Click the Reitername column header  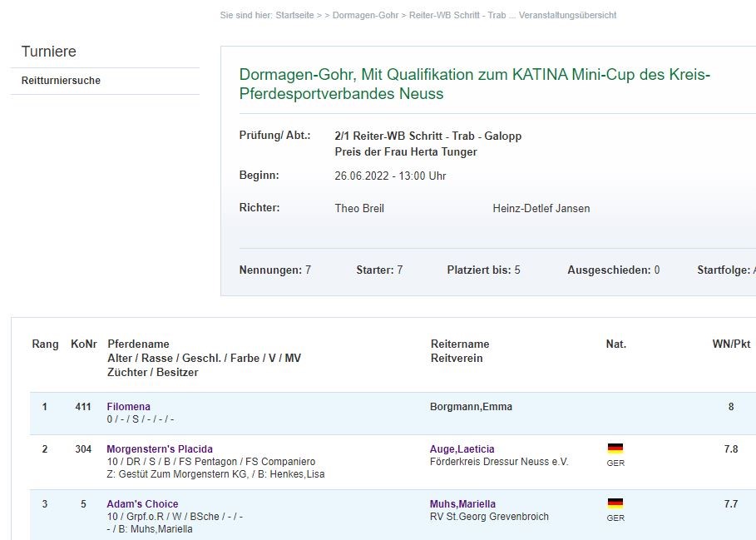460,344
